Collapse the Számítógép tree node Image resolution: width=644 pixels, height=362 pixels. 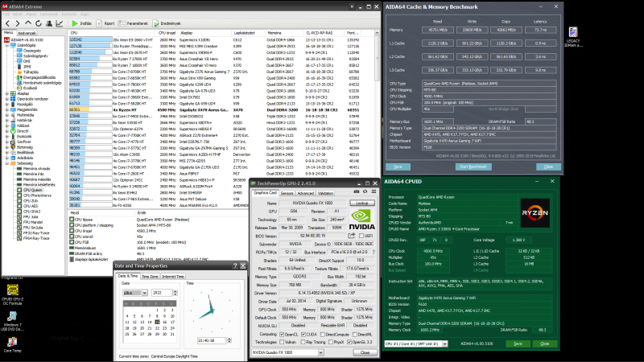pos(7,45)
